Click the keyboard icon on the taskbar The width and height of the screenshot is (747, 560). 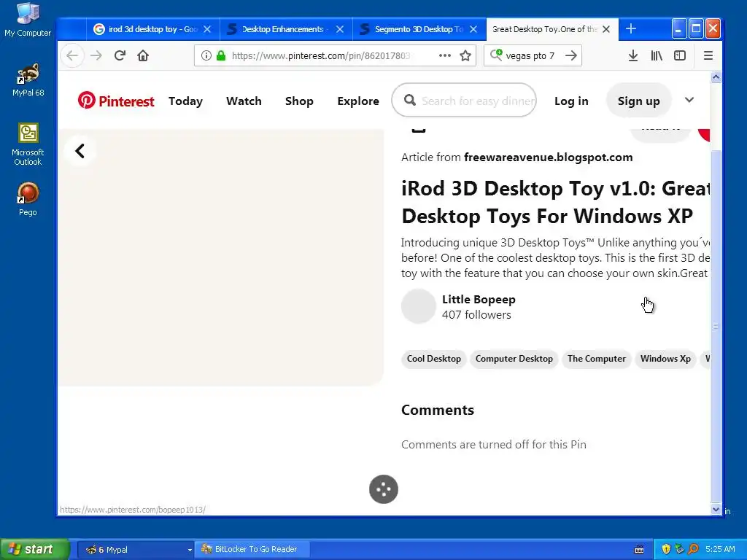(639, 550)
